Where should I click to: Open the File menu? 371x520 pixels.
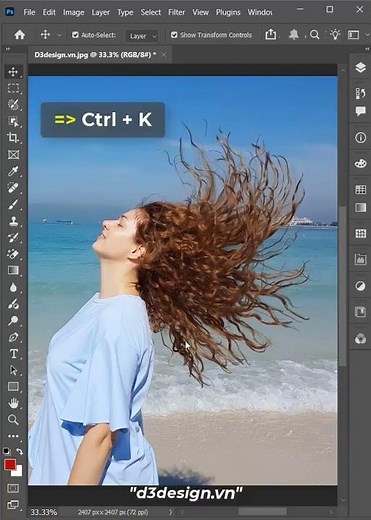pos(29,12)
